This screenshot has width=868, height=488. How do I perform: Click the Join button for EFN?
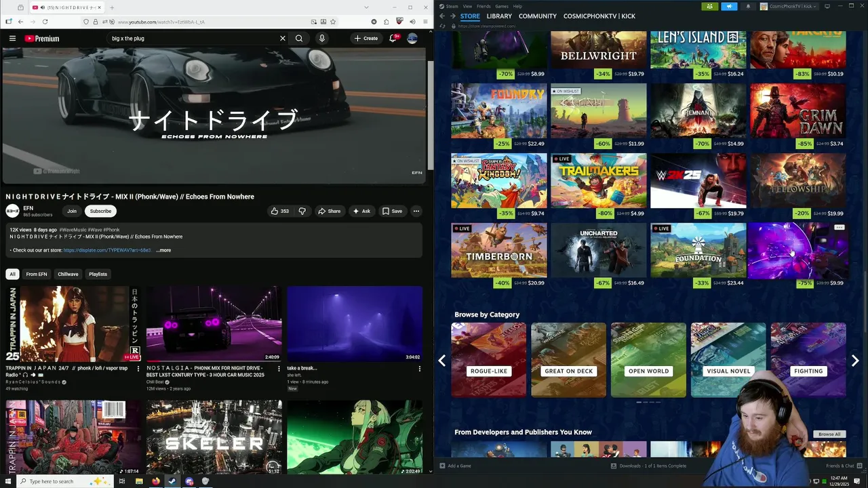(x=72, y=211)
